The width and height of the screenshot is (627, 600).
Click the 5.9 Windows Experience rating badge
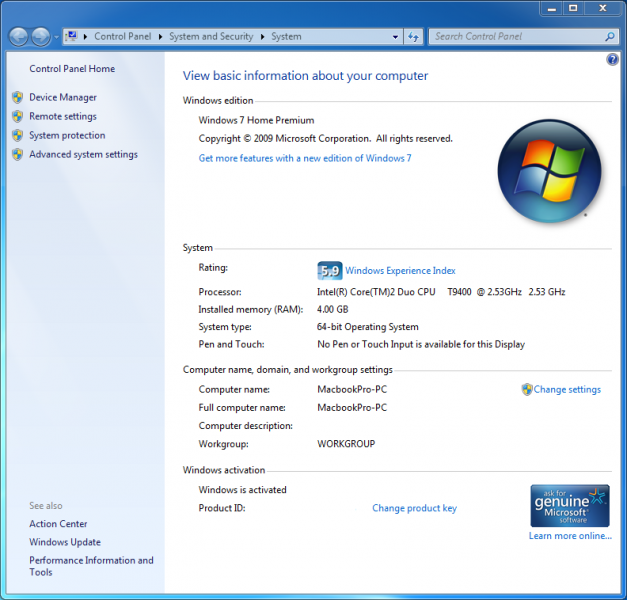click(329, 270)
